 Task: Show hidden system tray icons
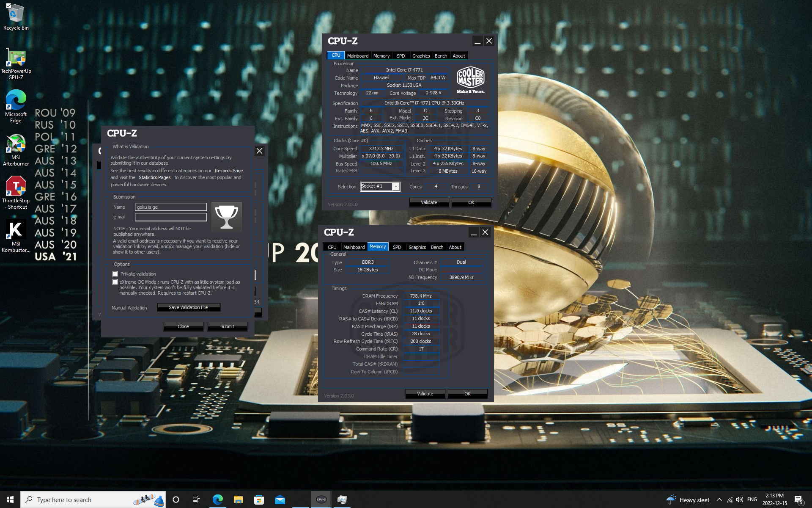coord(719,500)
